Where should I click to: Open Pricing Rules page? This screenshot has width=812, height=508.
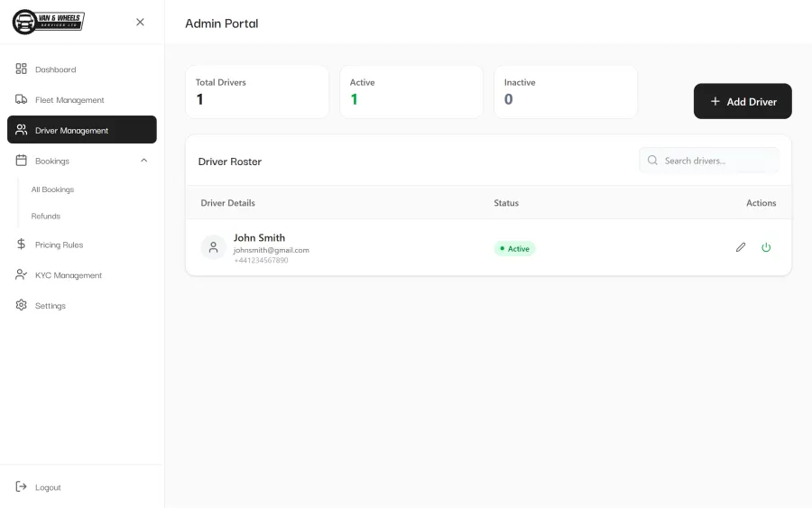82,245
